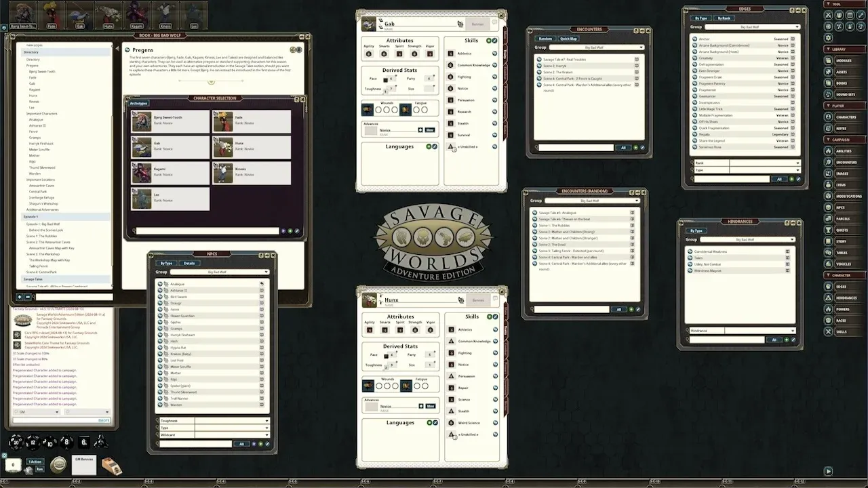Collapse the Library sidebar section
The image size is (868, 488).
click(845, 49)
